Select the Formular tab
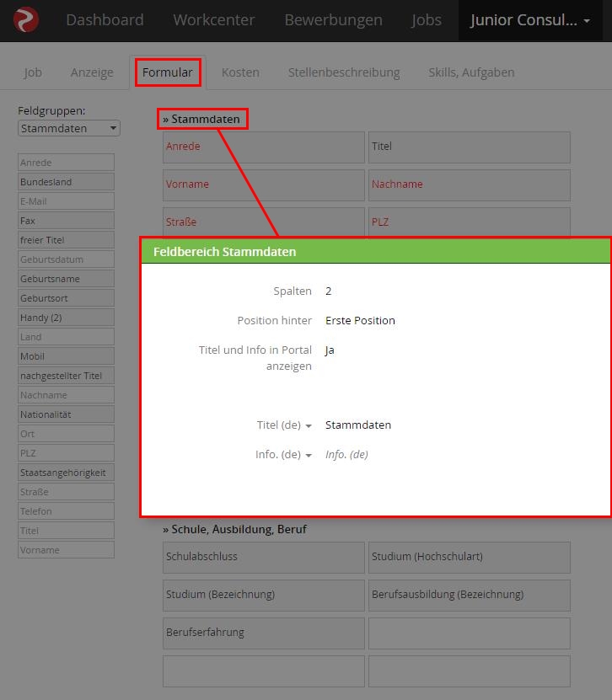612x700 pixels. (x=168, y=72)
